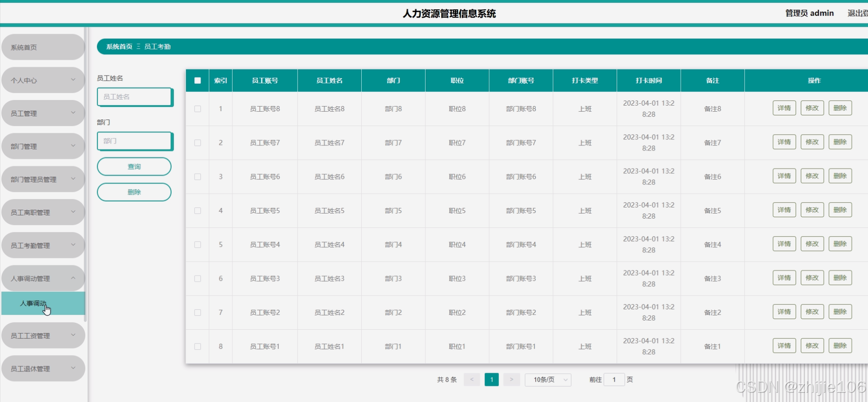The width and height of the screenshot is (868, 402).
Task: Check the row with 员工账号6
Action: coord(198,177)
